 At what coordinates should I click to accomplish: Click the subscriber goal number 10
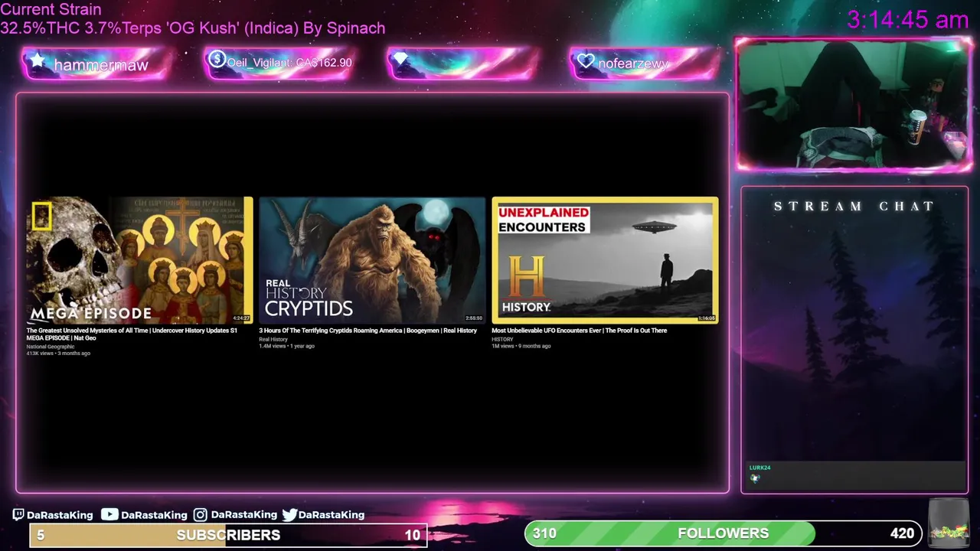[x=412, y=535]
